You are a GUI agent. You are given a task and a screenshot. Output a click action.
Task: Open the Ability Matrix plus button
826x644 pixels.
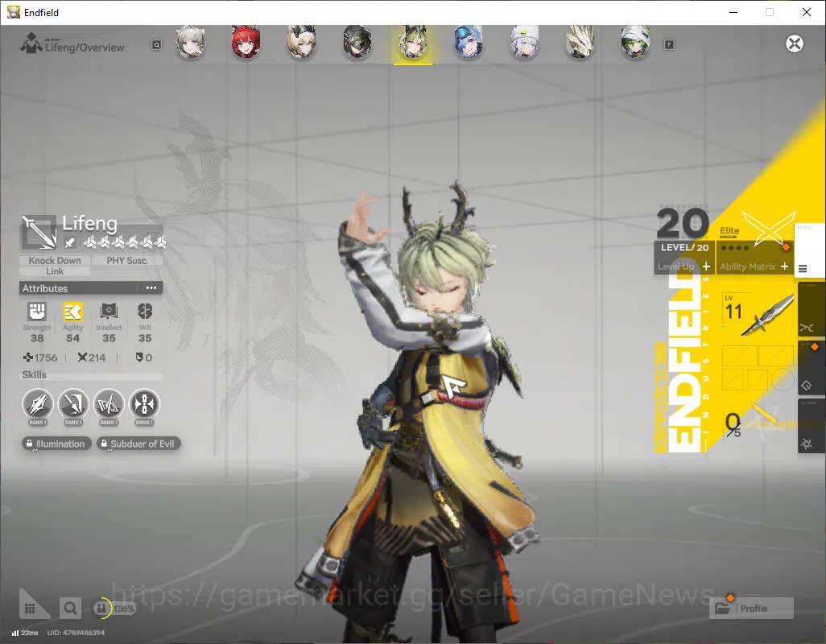click(x=784, y=266)
